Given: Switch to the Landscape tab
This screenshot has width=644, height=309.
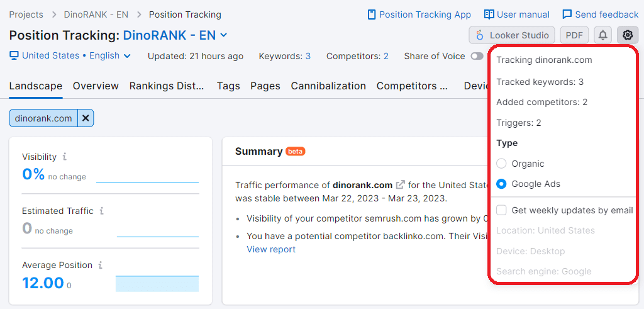Looking at the screenshot, I should [x=36, y=86].
